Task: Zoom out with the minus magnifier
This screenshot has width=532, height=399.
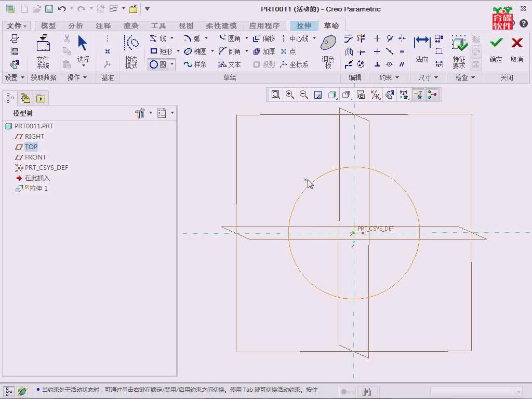Action: pyautogui.click(x=304, y=95)
